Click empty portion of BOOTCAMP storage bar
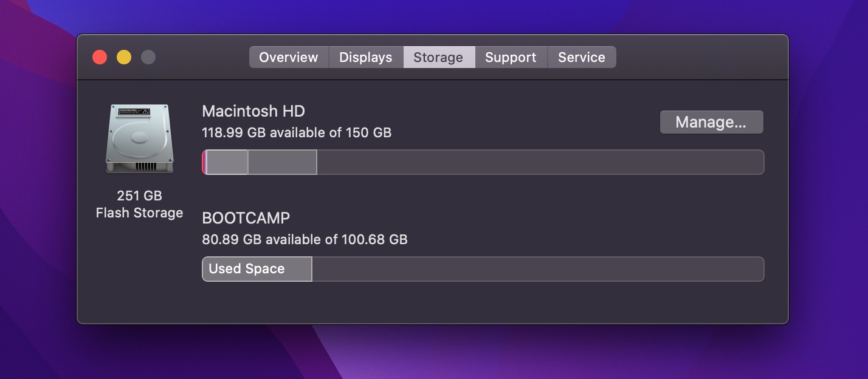The height and width of the screenshot is (379, 868). (x=537, y=269)
